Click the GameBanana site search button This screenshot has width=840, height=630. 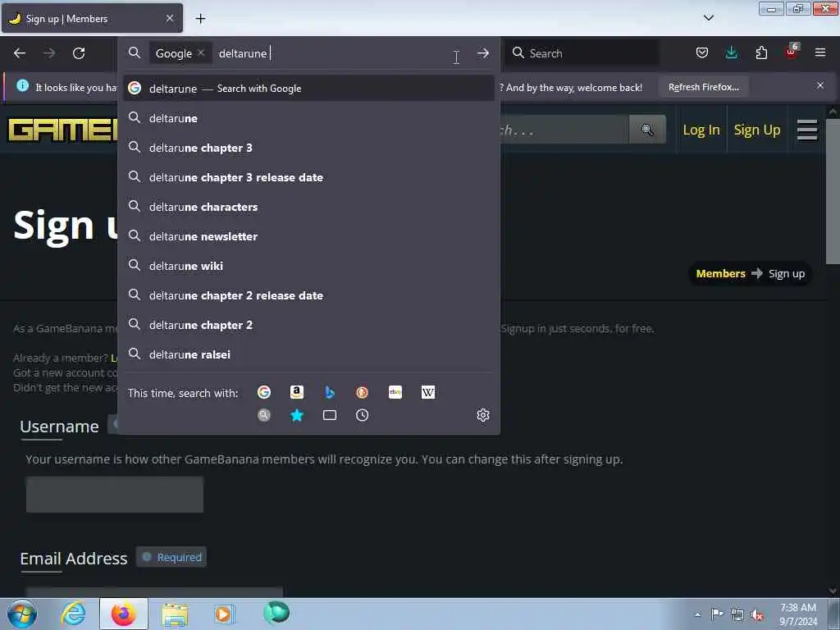pyautogui.click(x=647, y=129)
